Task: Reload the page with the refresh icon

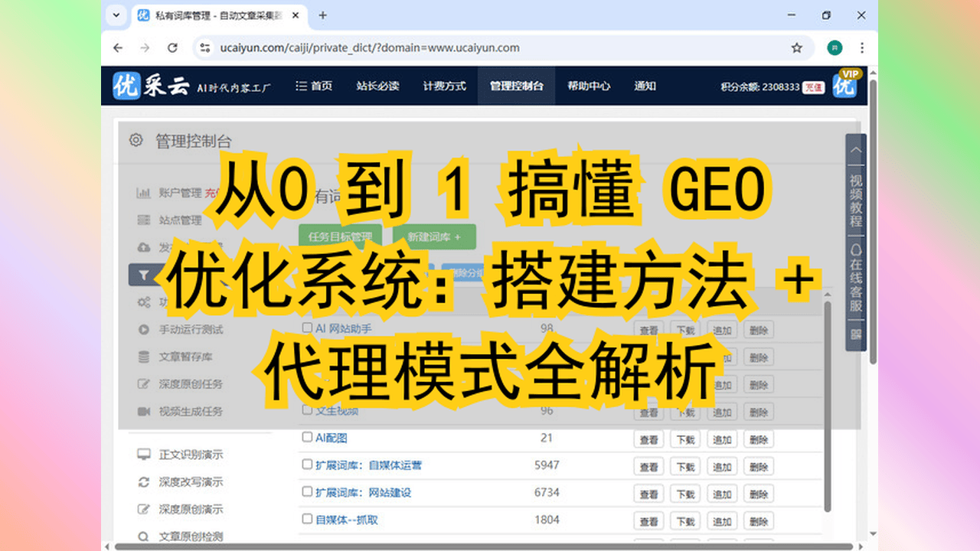Action: pyautogui.click(x=172, y=47)
